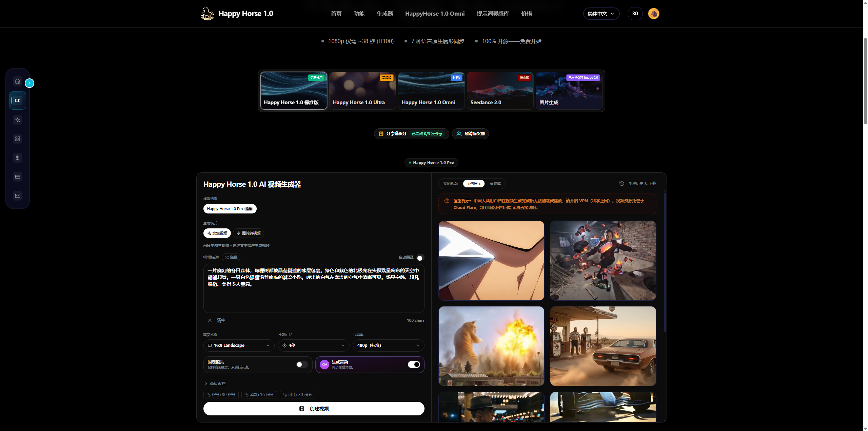Click the X icon beside 清空
Image resolution: width=868 pixels, height=431 pixels.
pyautogui.click(x=210, y=320)
